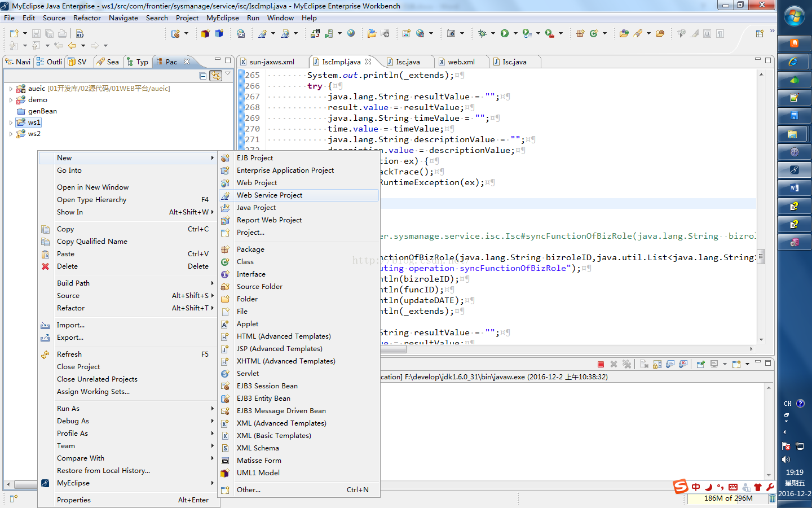Open Package Explorer view menu triangle
Viewport: 812px width, 508px height.
pos(228,74)
